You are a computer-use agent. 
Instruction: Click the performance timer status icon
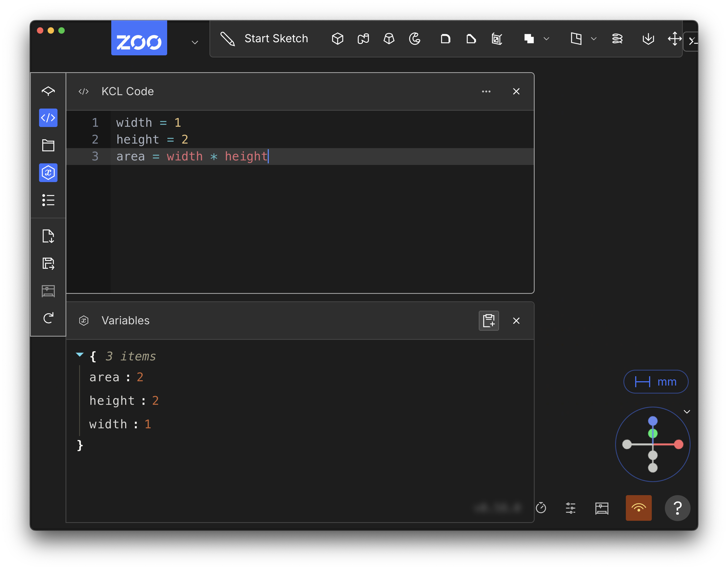(x=541, y=508)
